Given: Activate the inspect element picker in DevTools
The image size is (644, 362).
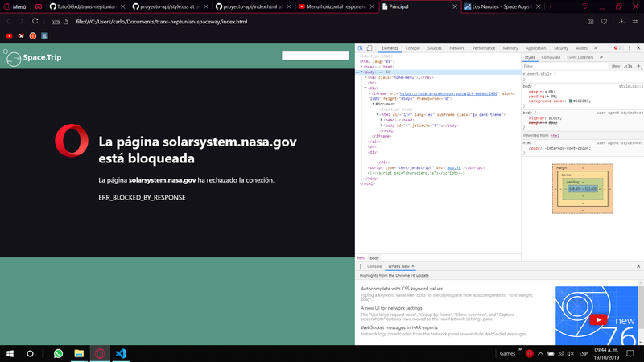Looking at the screenshot, I should (x=360, y=48).
